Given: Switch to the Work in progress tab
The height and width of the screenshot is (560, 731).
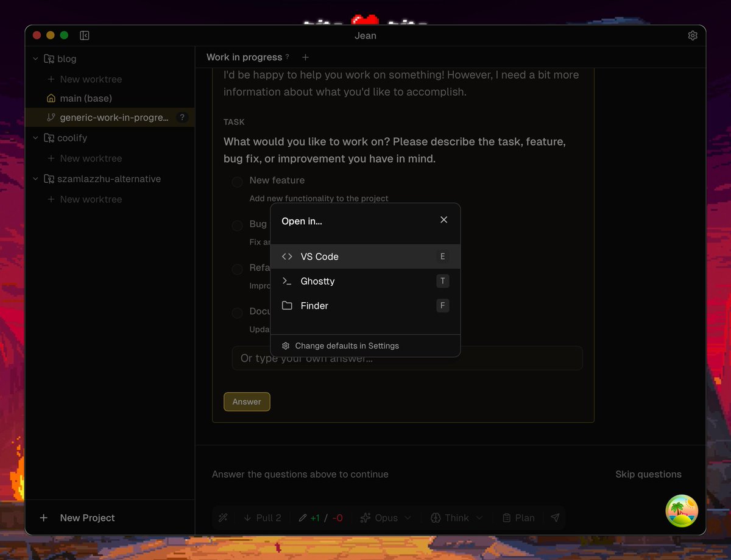Looking at the screenshot, I should click(244, 57).
